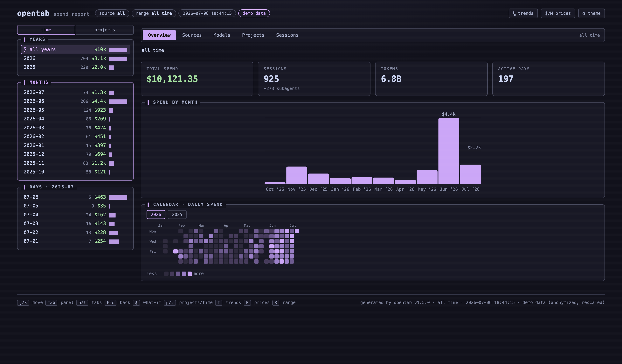This screenshot has width=622, height=364.
Task: Click the p/t key hint
Action: click(170, 303)
